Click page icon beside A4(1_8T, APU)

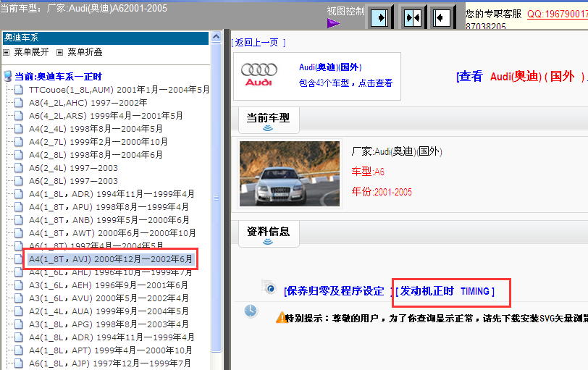coord(18,206)
